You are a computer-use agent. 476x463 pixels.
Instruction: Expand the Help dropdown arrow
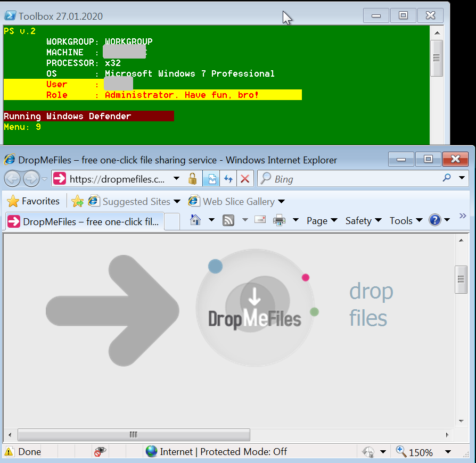447,220
